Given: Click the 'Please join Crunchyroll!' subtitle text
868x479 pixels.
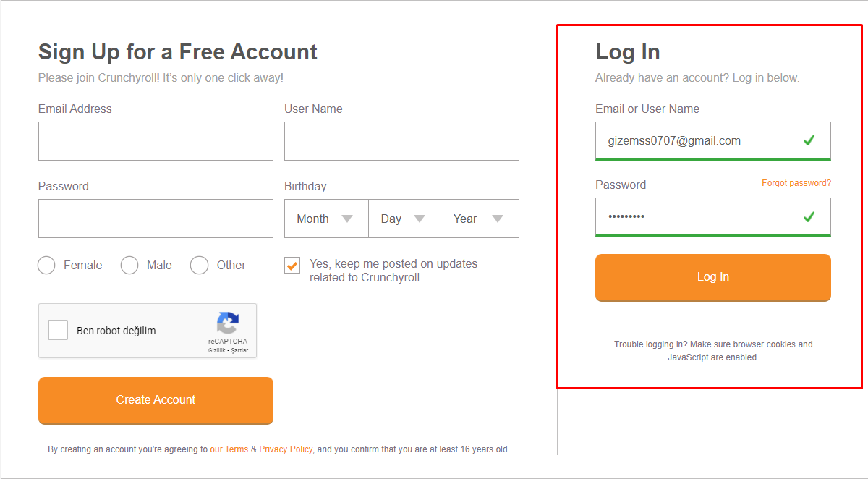Looking at the screenshot, I should coord(161,78).
